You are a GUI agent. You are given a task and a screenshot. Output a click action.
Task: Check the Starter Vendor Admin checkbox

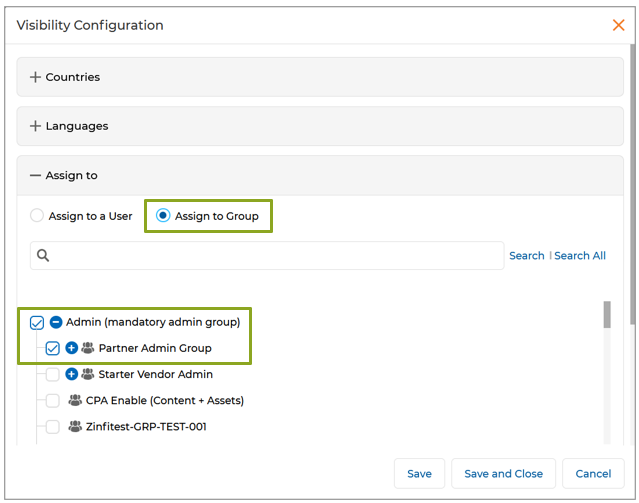pos(53,374)
